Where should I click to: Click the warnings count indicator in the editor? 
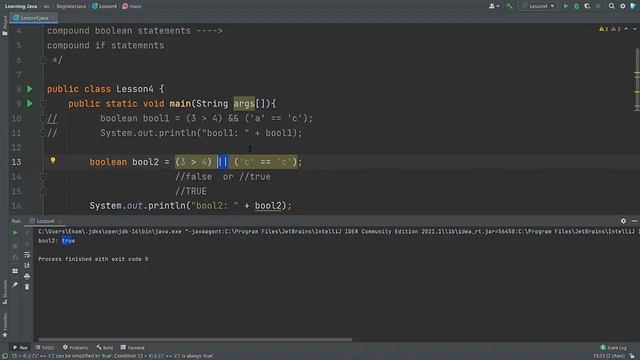(609, 29)
